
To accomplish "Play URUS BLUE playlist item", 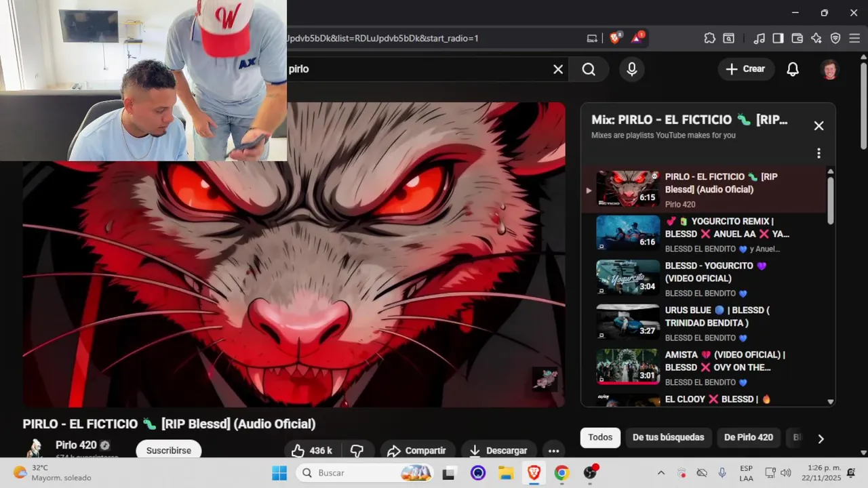I will coord(705,323).
